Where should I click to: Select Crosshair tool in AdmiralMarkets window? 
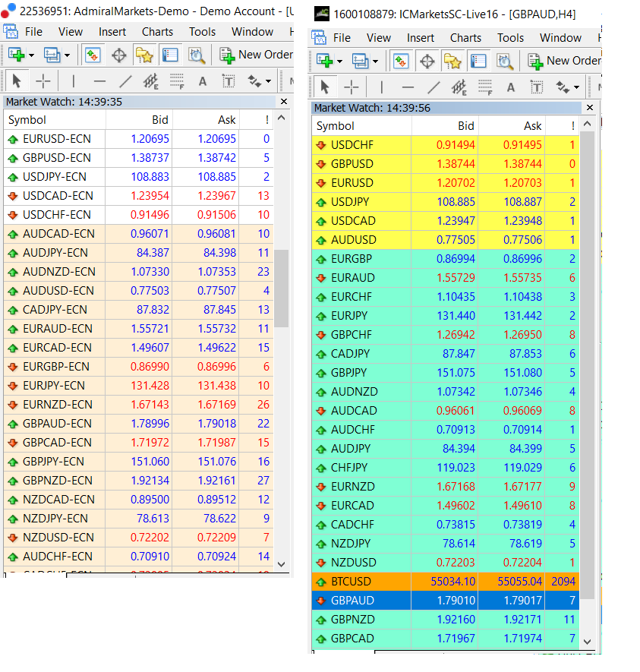click(43, 81)
